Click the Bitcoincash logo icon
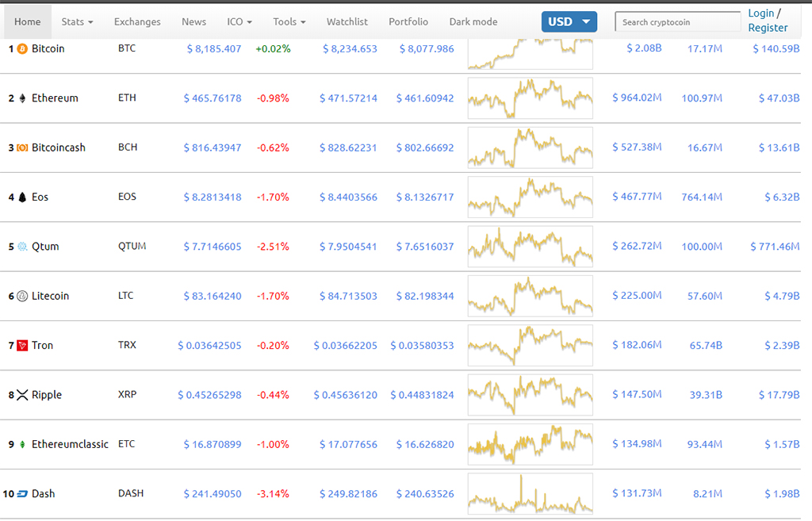This screenshot has height=521, width=812. (x=22, y=147)
